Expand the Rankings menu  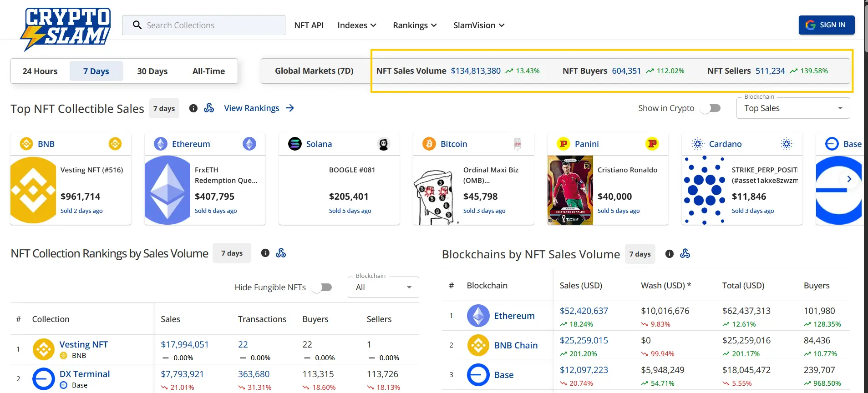point(415,25)
